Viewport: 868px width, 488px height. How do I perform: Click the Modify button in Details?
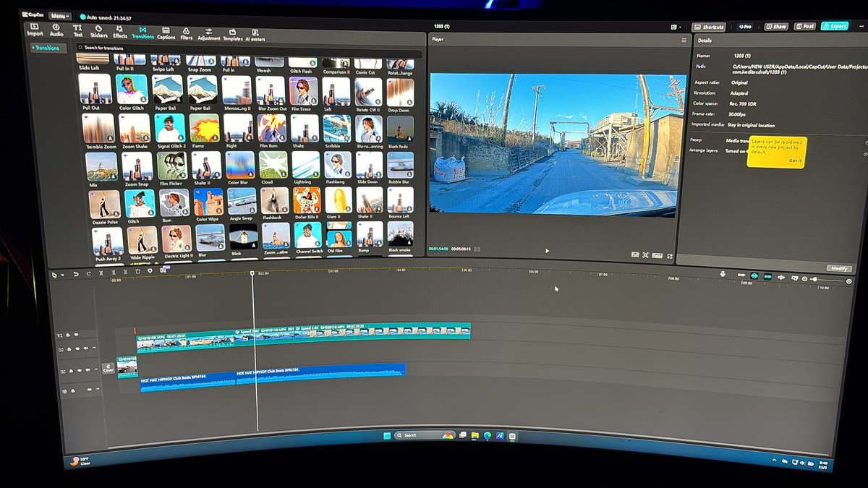tap(838, 267)
